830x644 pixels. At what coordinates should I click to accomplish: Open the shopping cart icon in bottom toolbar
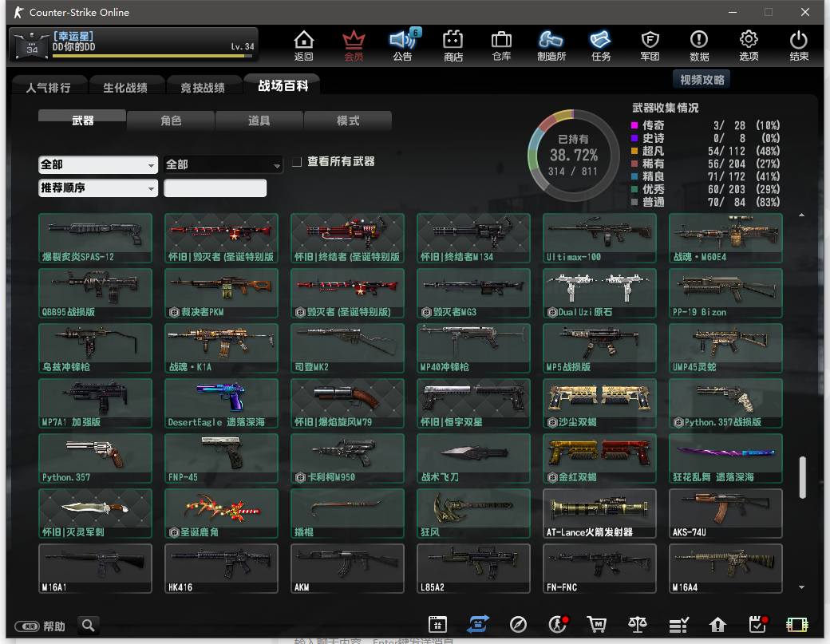pyautogui.click(x=597, y=625)
